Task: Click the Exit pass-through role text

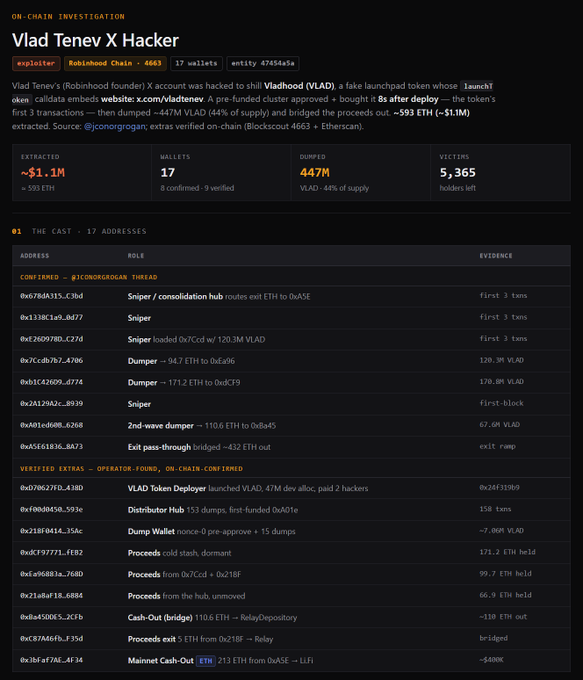Action: [x=159, y=447]
